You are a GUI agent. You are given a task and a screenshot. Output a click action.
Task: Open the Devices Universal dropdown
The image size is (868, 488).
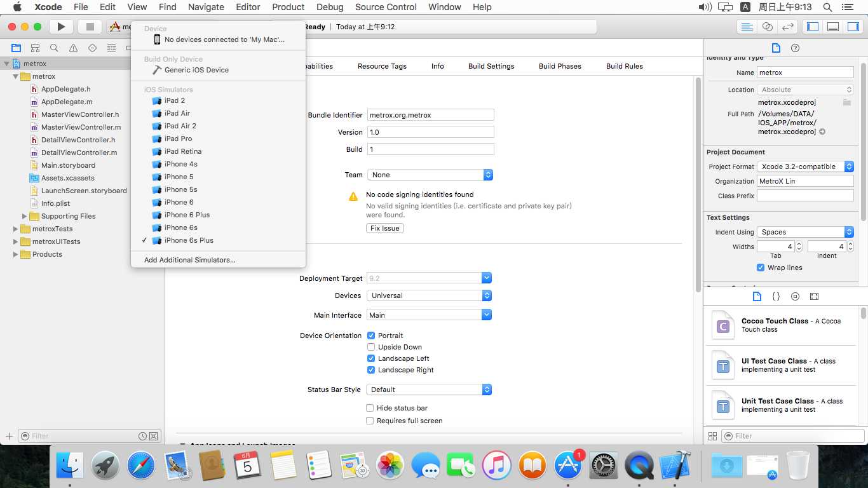tap(429, 295)
